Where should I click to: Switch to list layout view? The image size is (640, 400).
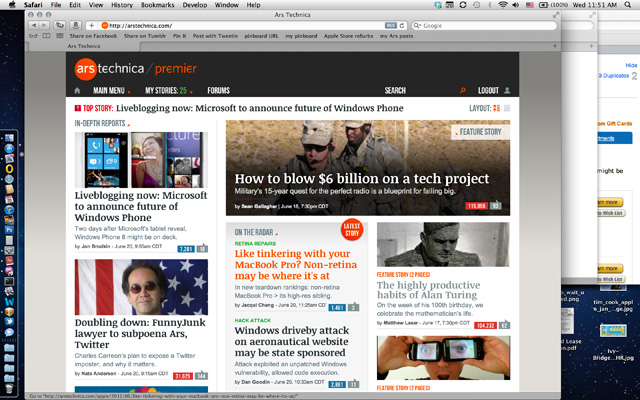[507, 108]
